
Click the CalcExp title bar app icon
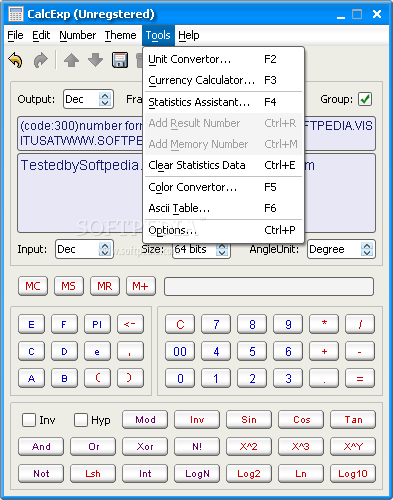pos(16,14)
